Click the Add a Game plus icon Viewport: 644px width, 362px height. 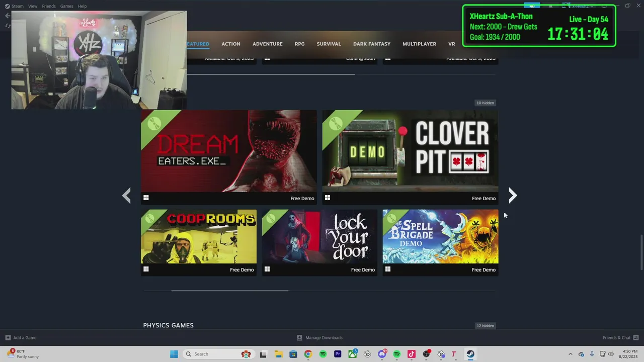(x=8, y=338)
